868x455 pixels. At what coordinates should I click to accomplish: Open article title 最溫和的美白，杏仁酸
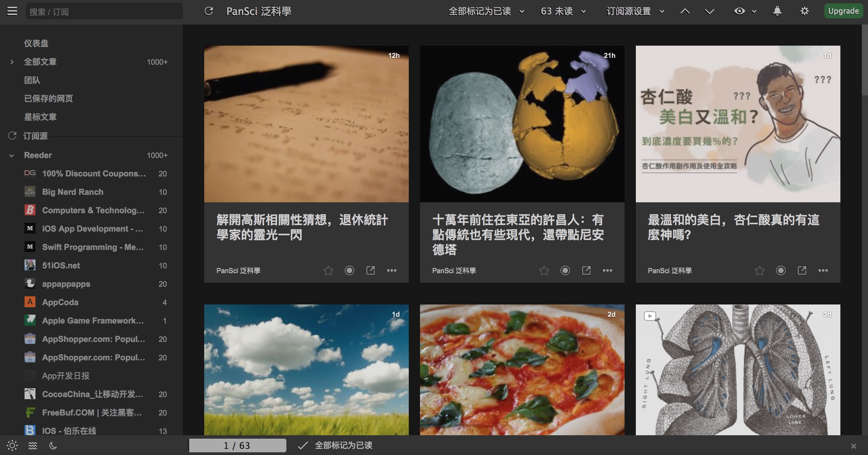tap(733, 227)
